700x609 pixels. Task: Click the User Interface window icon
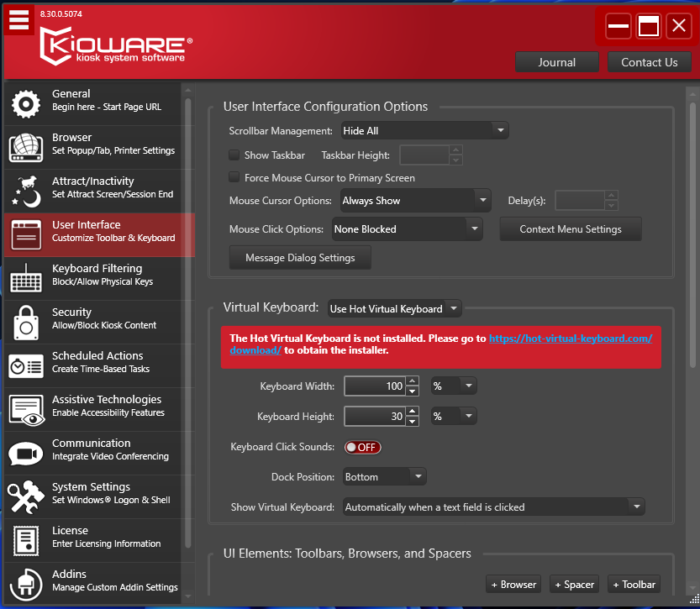(26, 234)
